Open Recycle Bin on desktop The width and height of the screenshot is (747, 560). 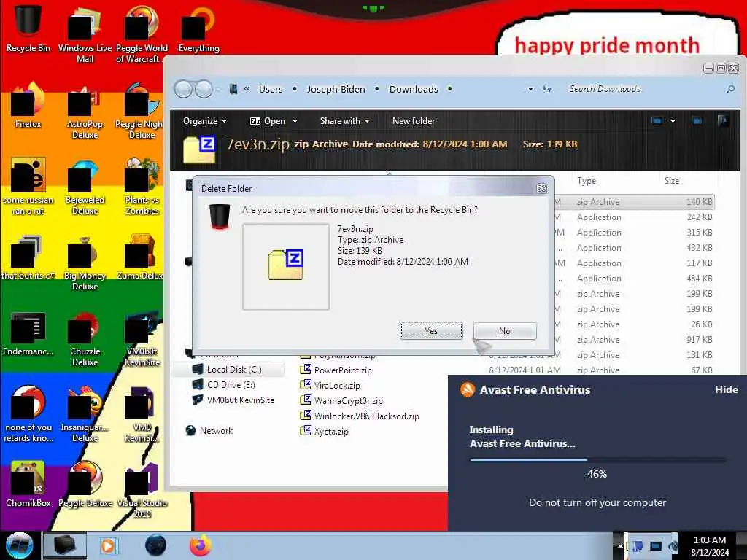click(x=28, y=28)
